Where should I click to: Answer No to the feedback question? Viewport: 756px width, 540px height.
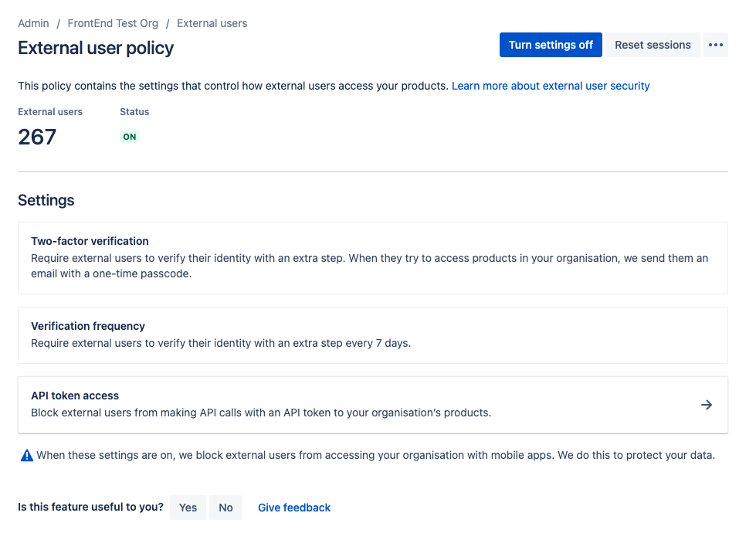[x=225, y=508]
